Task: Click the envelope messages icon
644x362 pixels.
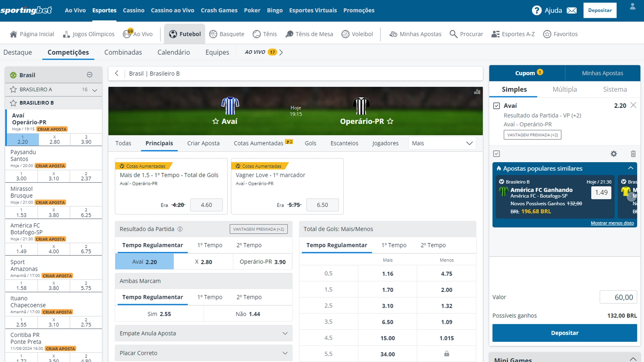Action: [x=572, y=10]
